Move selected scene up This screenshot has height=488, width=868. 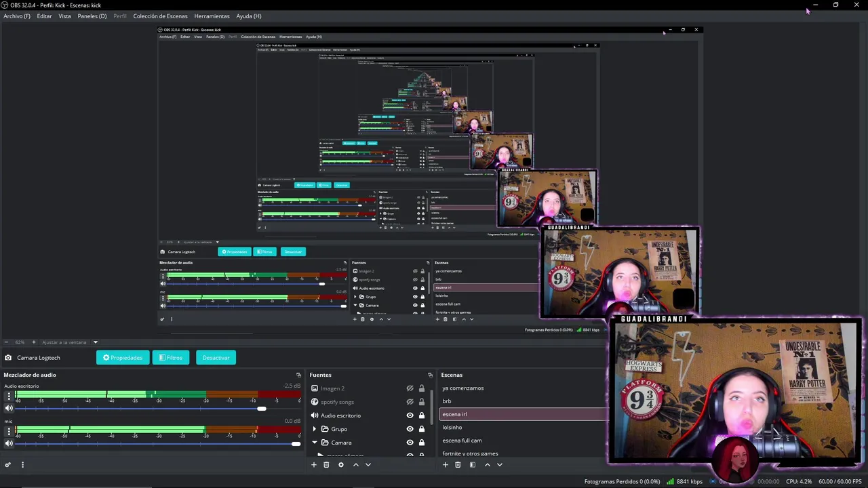click(488, 465)
